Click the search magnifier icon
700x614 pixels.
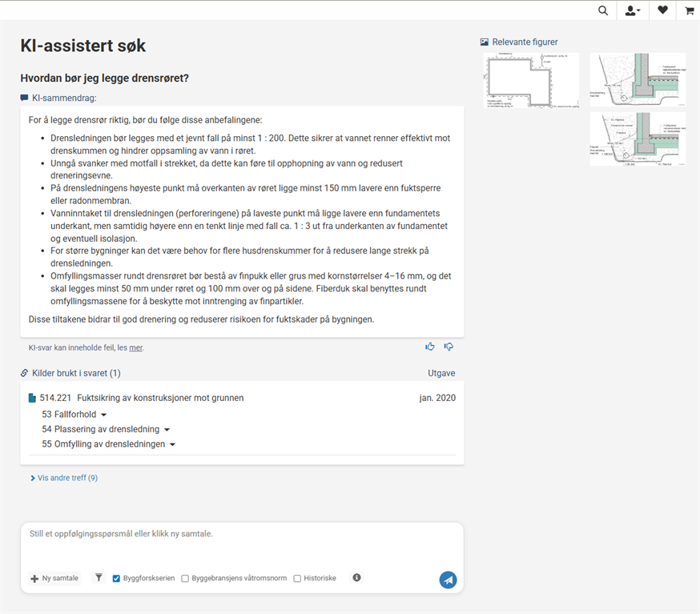(x=603, y=10)
